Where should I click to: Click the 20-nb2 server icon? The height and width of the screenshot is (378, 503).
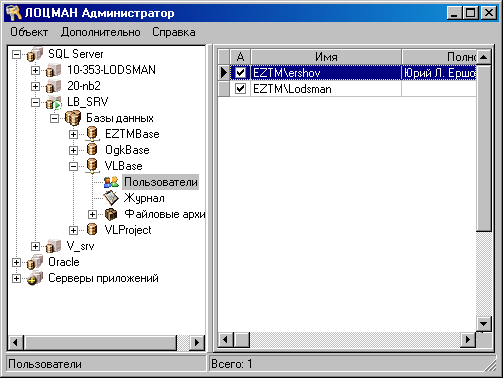click(53, 86)
